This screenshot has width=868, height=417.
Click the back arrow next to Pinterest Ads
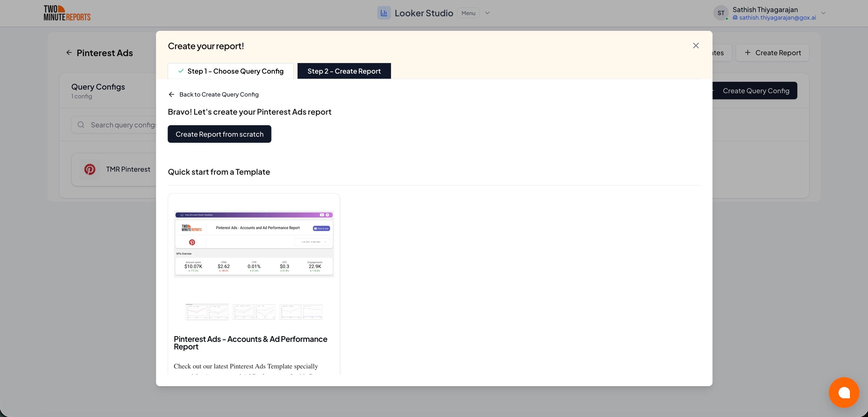69,53
